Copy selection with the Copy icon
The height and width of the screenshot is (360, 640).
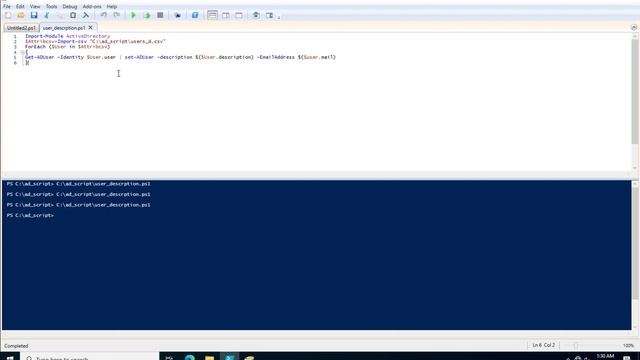tap(60, 15)
